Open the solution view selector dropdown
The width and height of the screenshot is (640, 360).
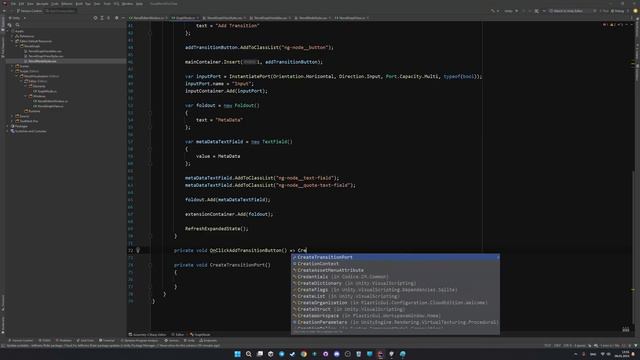[x=17, y=18]
